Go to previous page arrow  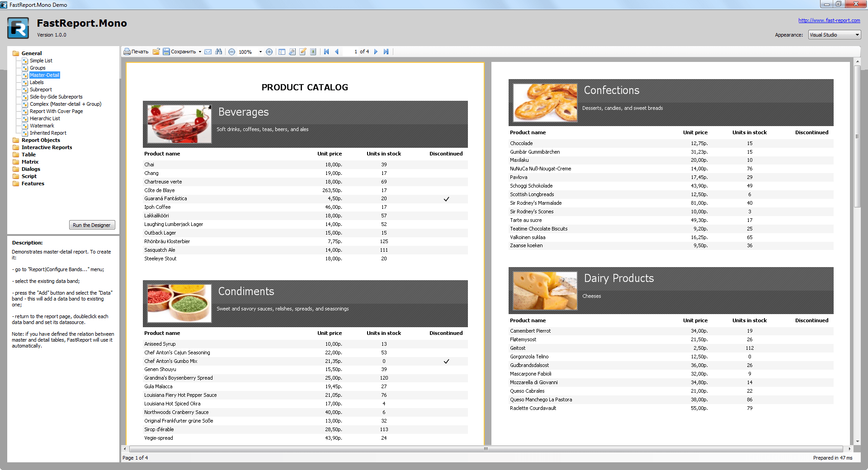pyautogui.click(x=337, y=52)
